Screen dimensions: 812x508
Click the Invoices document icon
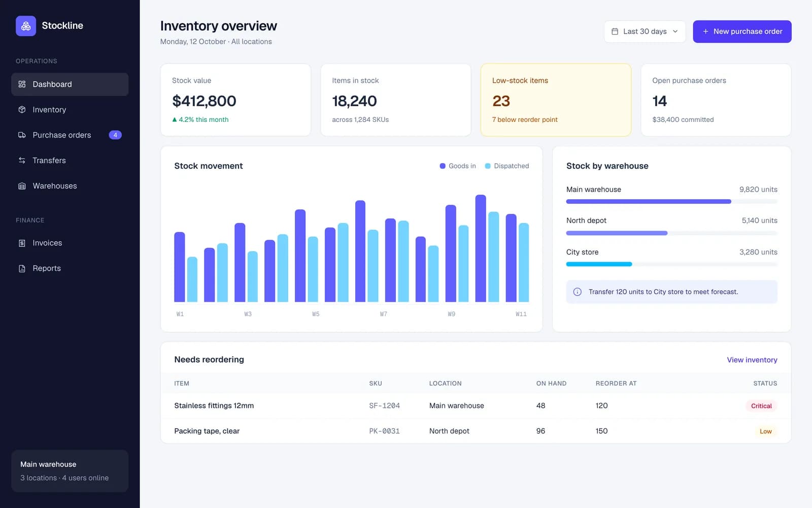coord(22,243)
